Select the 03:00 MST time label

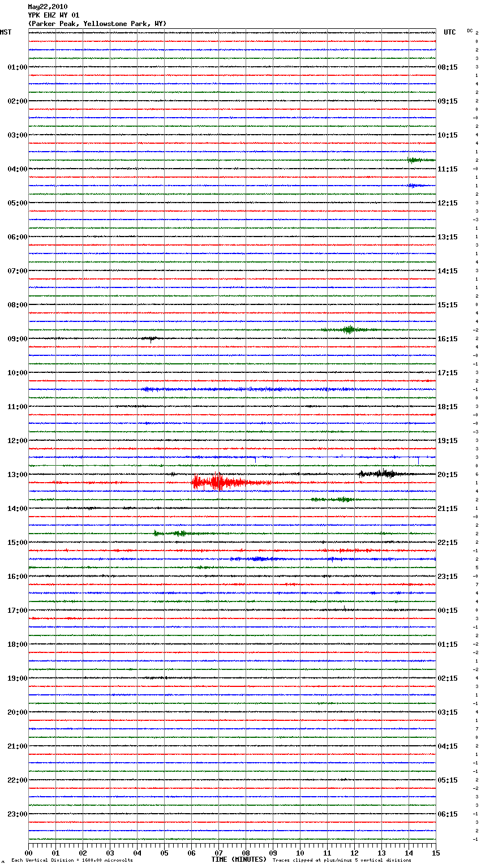coord(18,135)
